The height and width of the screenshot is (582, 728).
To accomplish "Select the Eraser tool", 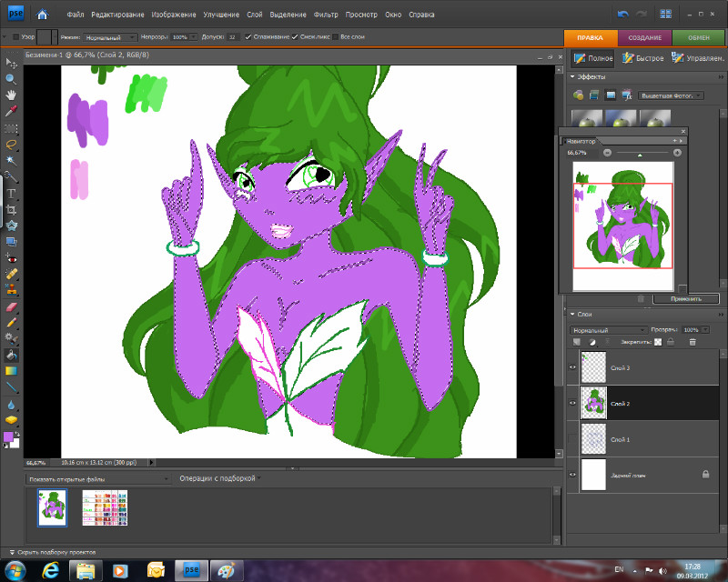I will click(12, 306).
